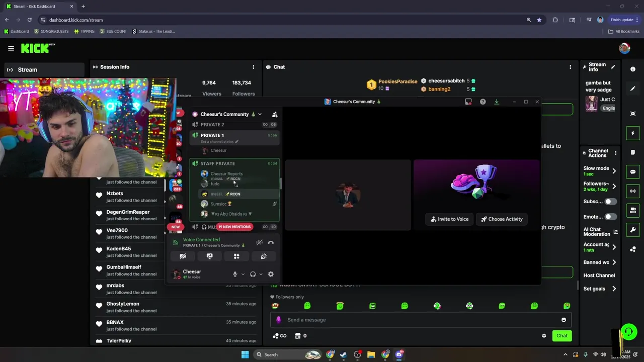Click the wrench tools icon in right sidebar
644x362 pixels.
(633, 230)
